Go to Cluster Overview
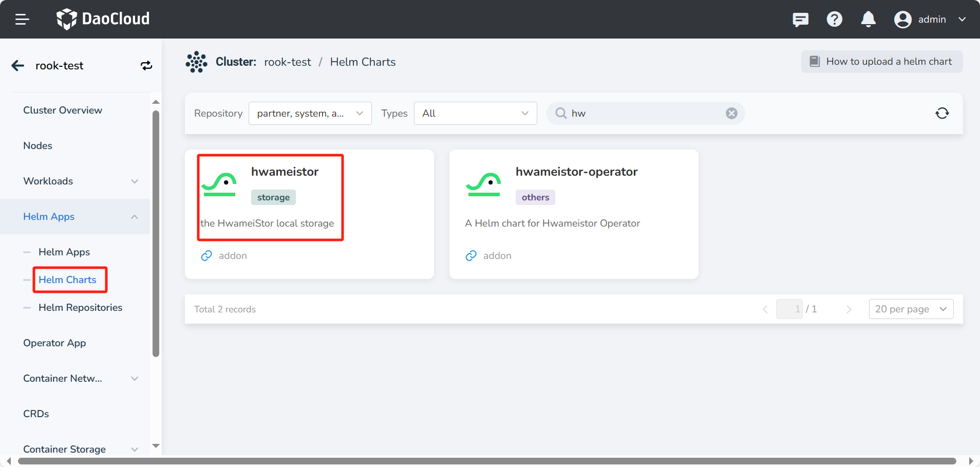980x467 pixels. tap(63, 110)
